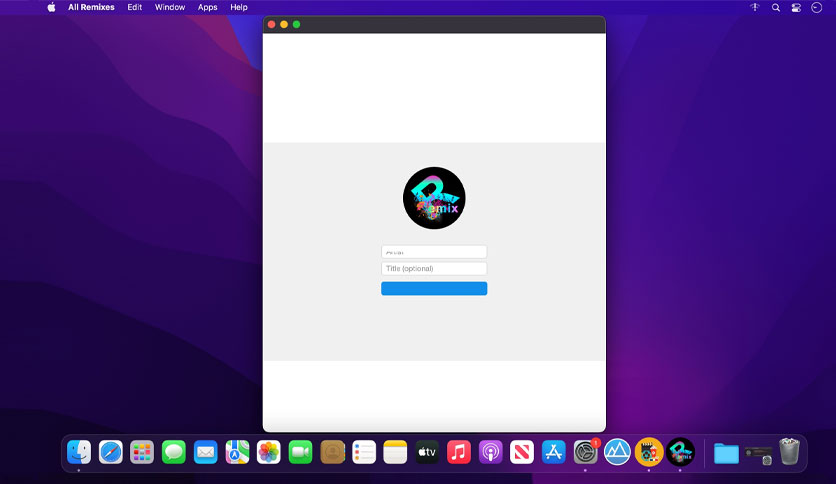This screenshot has height=484, width=836.
Task: Open Finder from the Dock
Action: point(79,453)
